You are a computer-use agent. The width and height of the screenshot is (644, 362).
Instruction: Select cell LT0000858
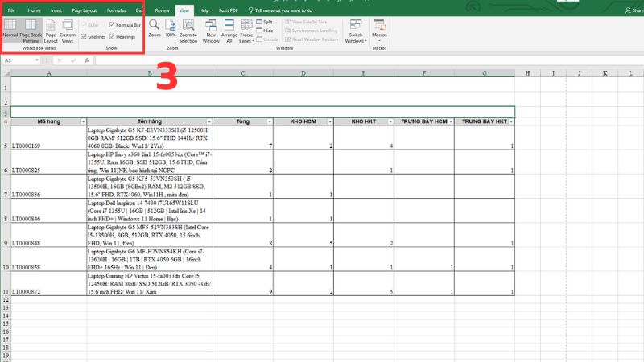click(x=49, y=259)
